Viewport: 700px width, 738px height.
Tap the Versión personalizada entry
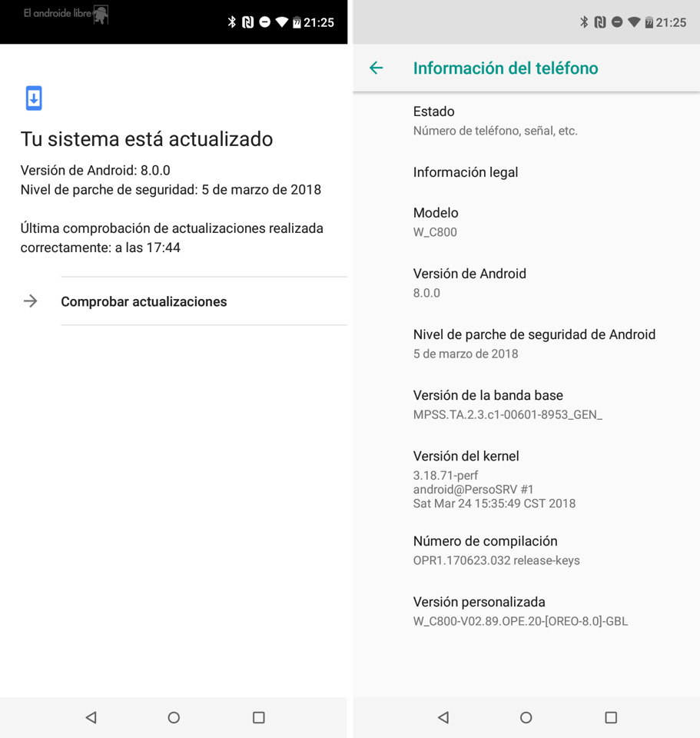click(526, 611)
